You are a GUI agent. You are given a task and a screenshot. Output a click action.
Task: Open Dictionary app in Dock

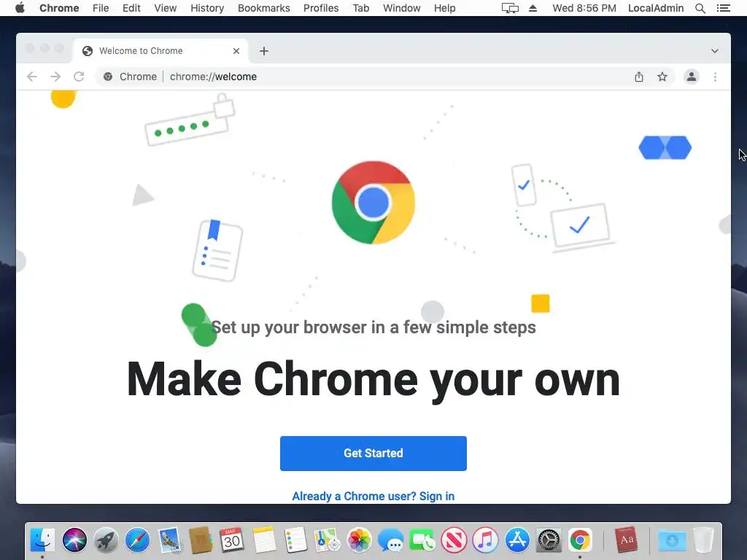pyautogui.click(x=626, y=540)
